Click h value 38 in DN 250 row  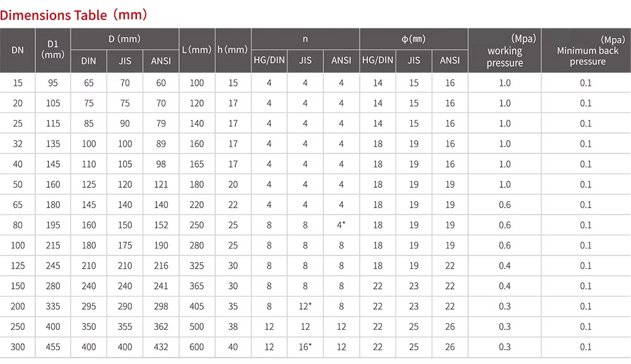233,327
